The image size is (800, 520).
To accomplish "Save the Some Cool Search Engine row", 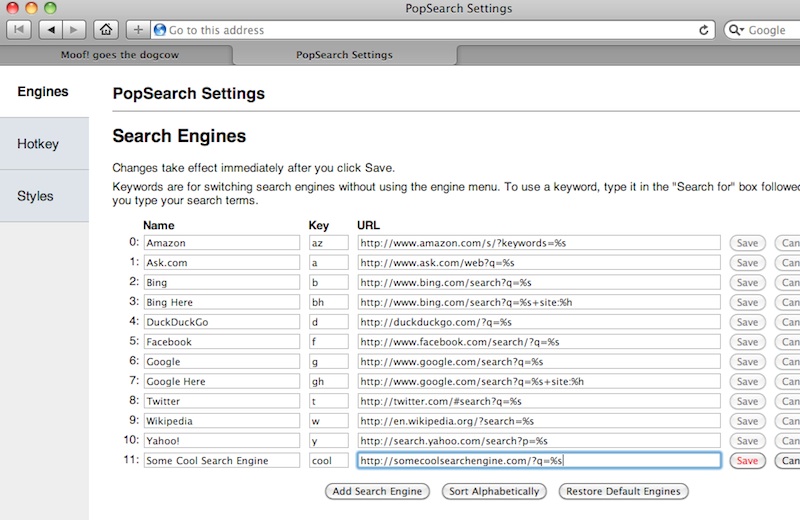I will [746, 461].
